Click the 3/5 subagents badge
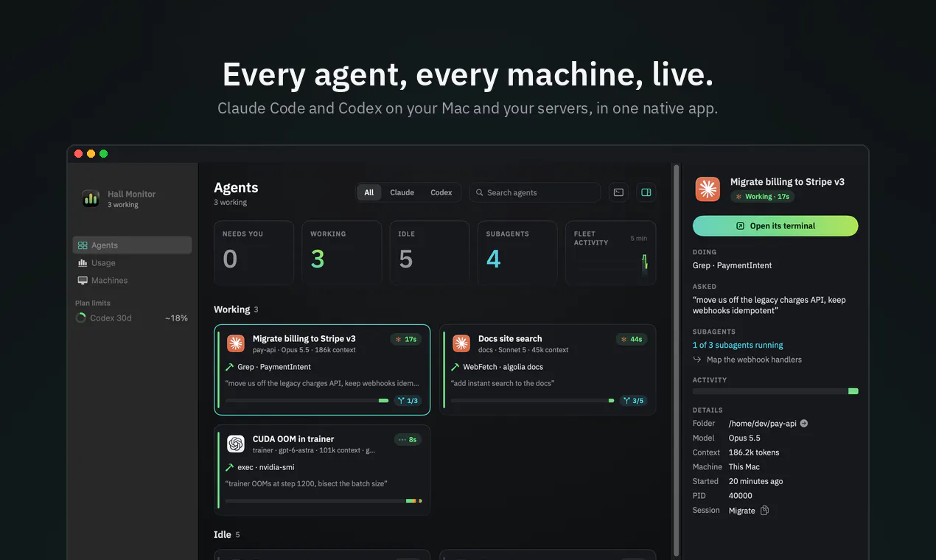This screenshot has width=936, height=560. click(633, 401)
